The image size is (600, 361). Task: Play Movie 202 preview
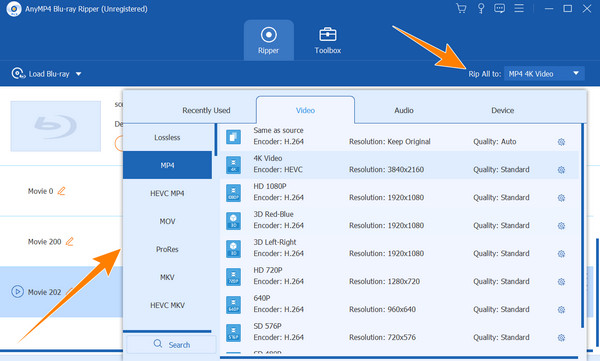(x=18, y=292)
